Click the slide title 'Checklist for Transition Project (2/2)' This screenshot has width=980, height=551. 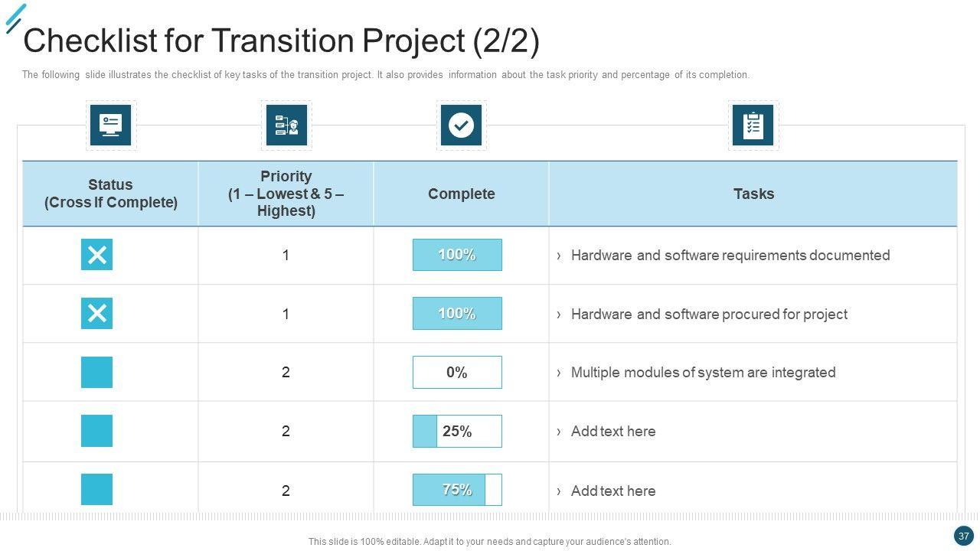click(281, 41)
